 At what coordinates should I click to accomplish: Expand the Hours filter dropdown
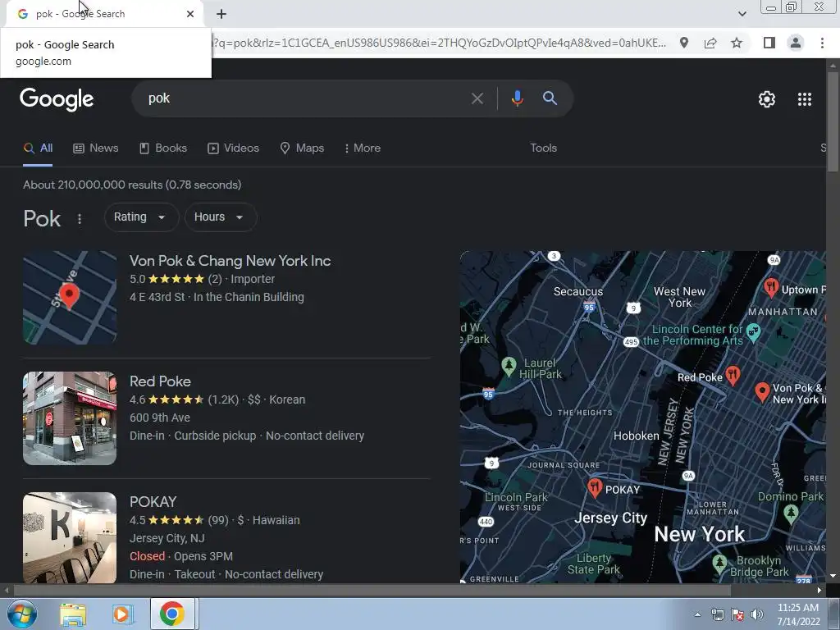click(220, 217)
